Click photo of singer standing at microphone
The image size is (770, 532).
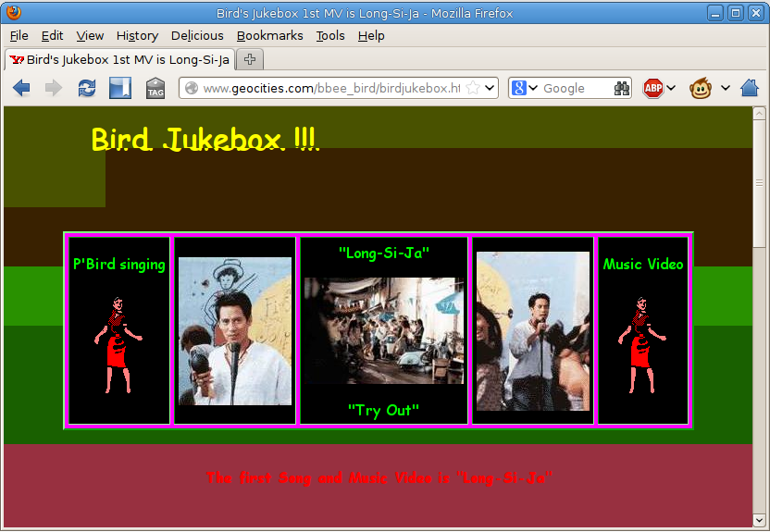point(533,331)
